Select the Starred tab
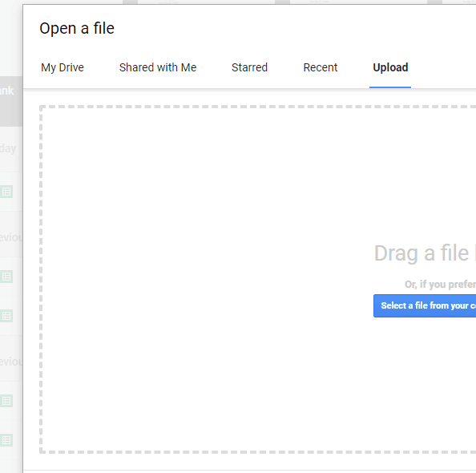The height and width of the screenshot is (473, 476). [249, 67]
